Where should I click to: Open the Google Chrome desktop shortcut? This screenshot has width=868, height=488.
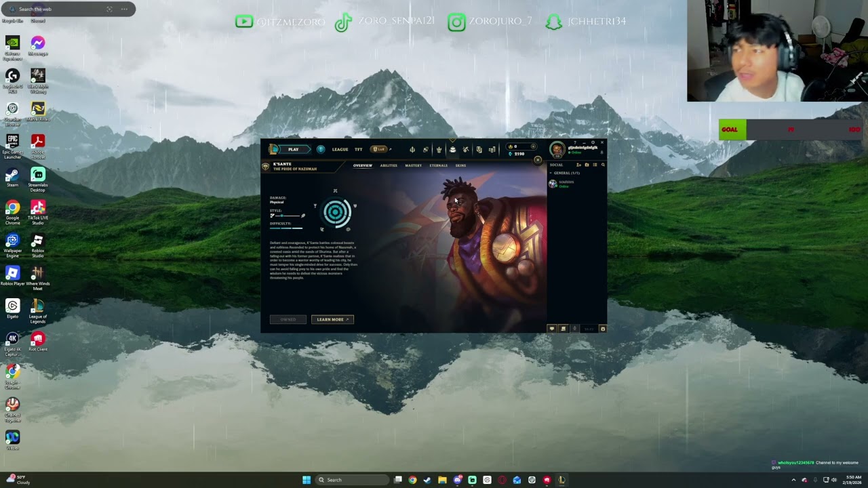(12, 211)
